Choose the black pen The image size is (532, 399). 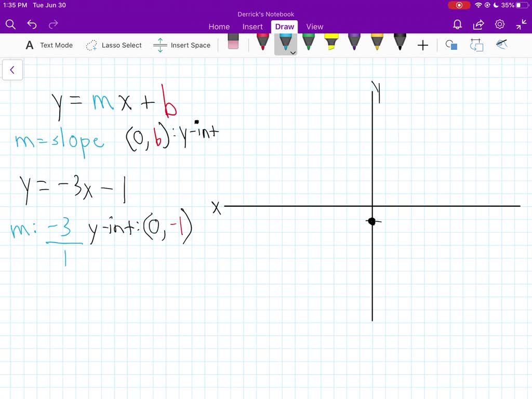(400, 44)
